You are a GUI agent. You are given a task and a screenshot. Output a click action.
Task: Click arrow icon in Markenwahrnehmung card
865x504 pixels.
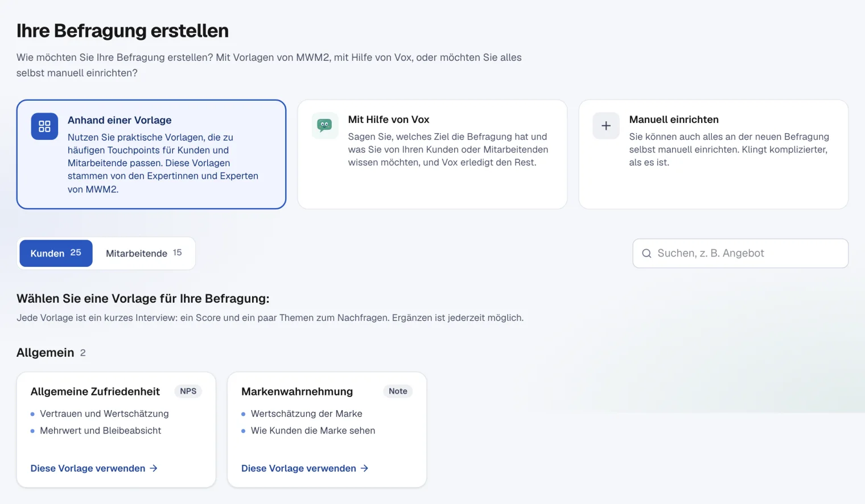(x=365, y=468)
